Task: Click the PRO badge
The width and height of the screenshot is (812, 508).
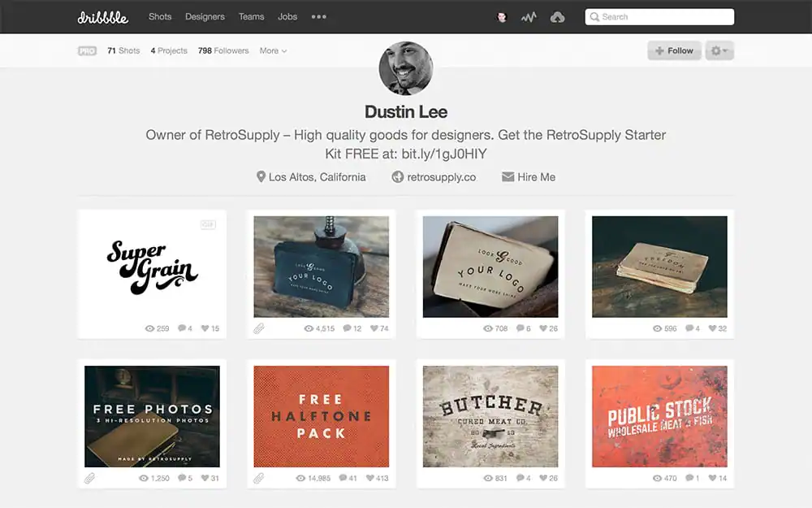Action: [87, 50]
